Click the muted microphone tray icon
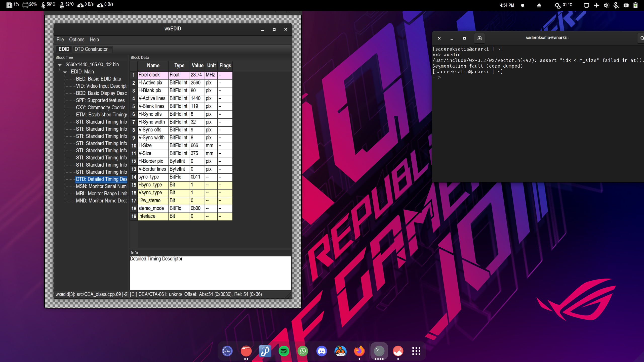This screenshot has width=644, height=362. (616, 5)
